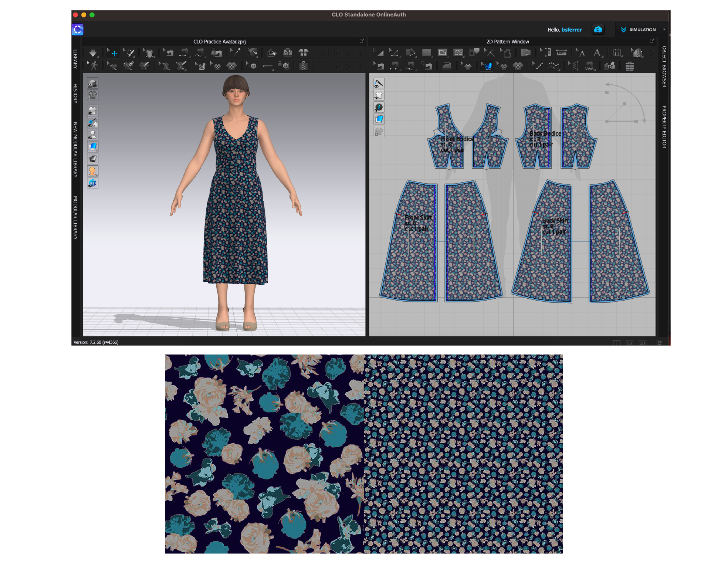Open the CLO home logo icon
This screenshot has height=563, width=728.
[x=78, y=30]
